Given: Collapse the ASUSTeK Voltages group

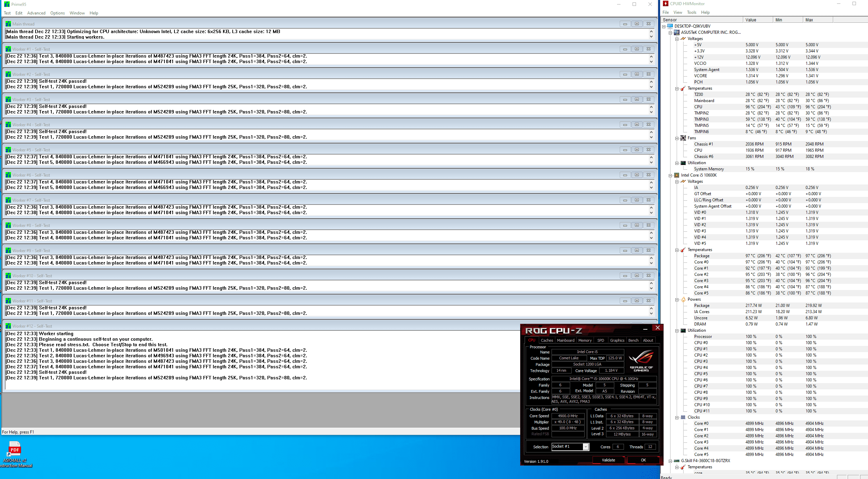Looking at the screenshot, I should coord(677,39).
